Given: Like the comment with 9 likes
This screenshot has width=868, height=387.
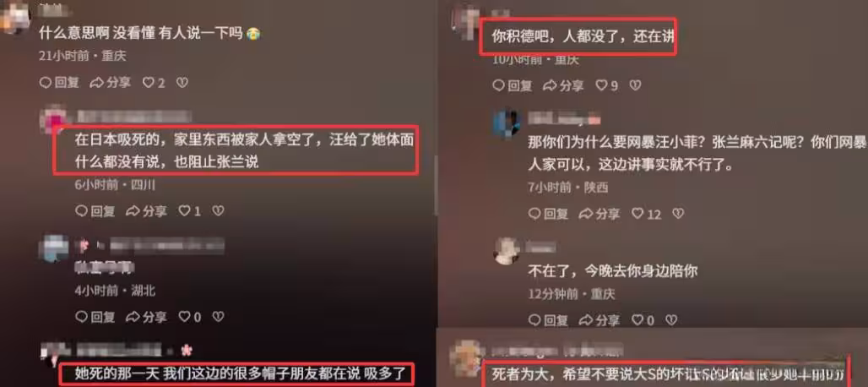Looking at the screenshot, I should pyautogui.click(x=607, y=86).
